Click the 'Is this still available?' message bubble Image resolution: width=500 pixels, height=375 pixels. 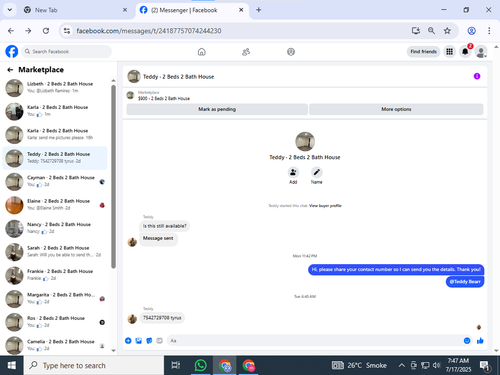pos(164,226)
